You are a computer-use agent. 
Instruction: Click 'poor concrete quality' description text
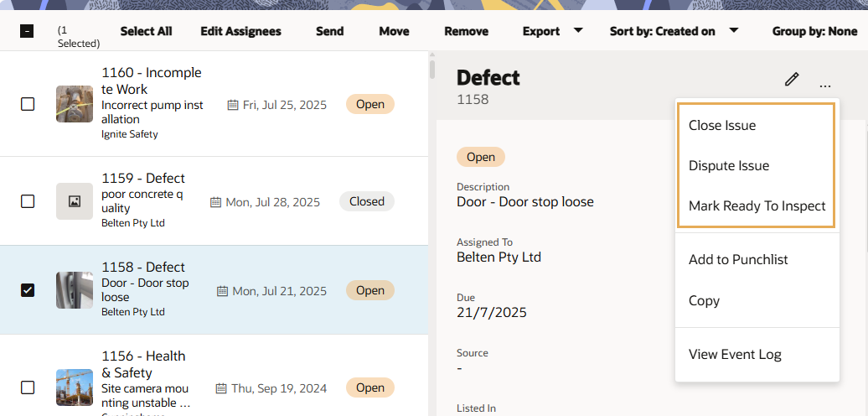(142, 201)
